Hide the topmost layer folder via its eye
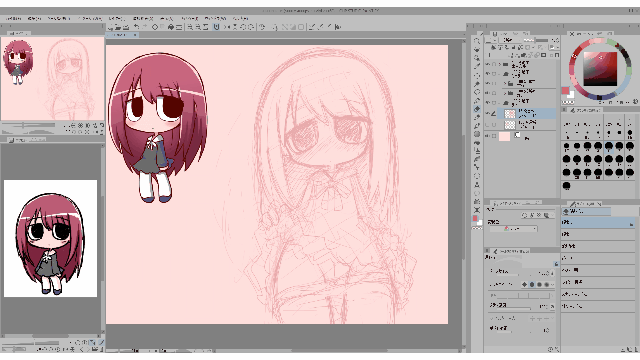The image size is (640, 360). tap(487, 64)
